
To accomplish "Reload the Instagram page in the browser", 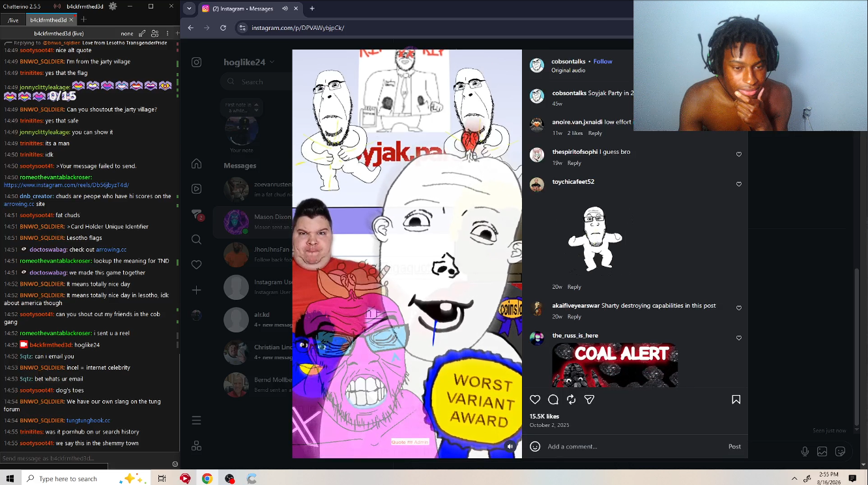I will 223,28.
